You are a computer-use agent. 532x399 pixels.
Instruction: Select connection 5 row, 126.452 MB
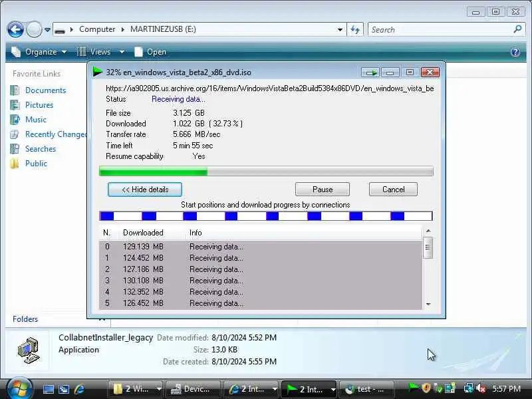click(260, 303)
